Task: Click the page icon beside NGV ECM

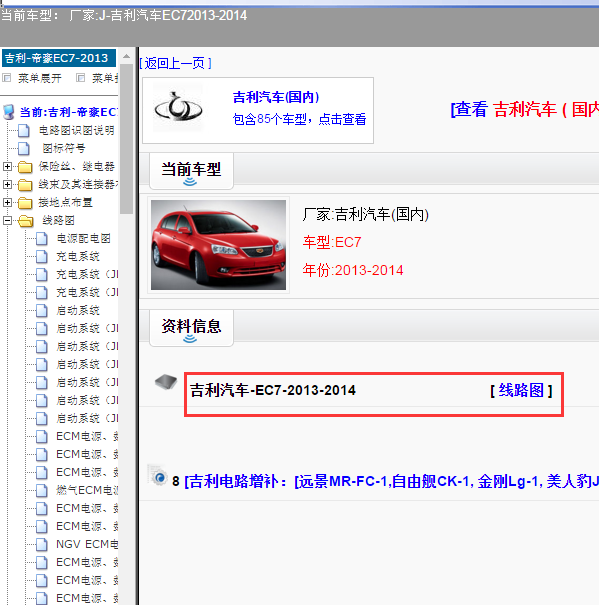Action: coord(42,544)
